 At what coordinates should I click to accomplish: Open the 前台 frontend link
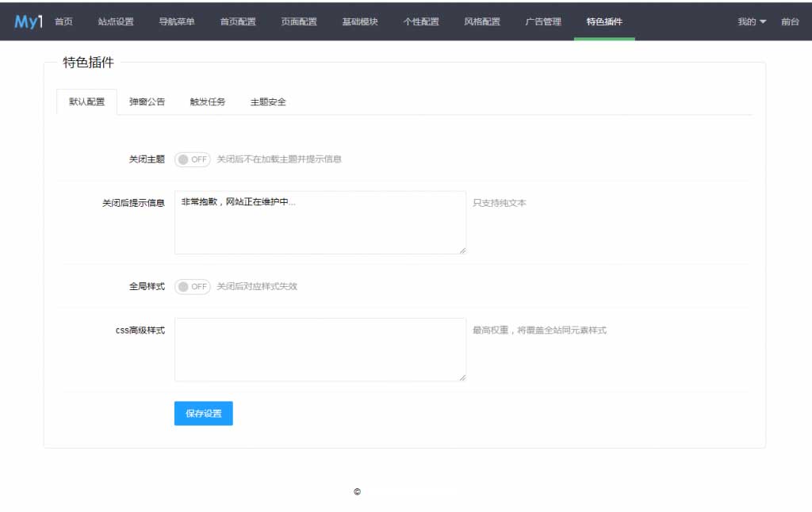791,22
